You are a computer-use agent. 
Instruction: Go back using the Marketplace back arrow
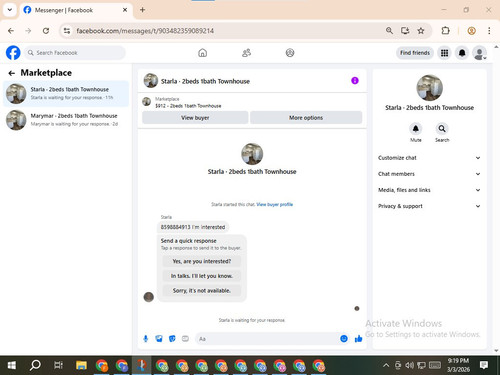(x=12, y=73)
